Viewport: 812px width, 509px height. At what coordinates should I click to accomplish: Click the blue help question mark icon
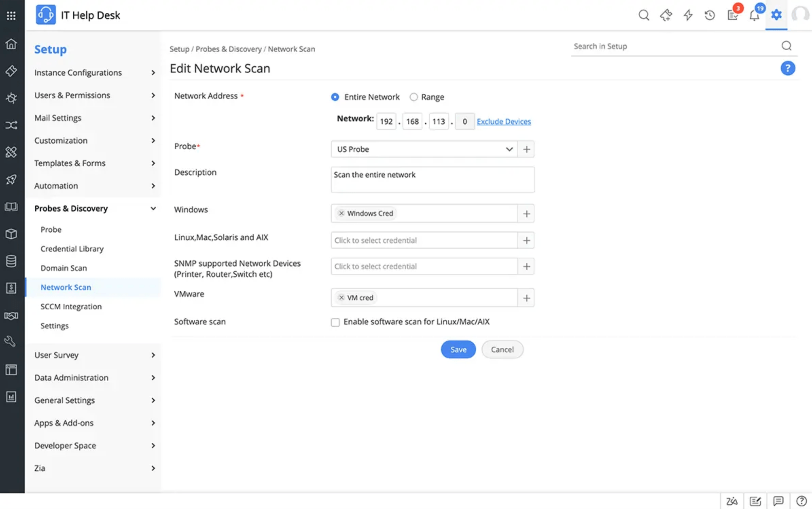tap(787, 68)
